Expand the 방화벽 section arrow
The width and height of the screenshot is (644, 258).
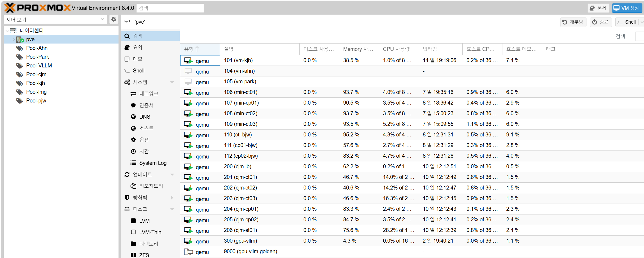point(172,197)
